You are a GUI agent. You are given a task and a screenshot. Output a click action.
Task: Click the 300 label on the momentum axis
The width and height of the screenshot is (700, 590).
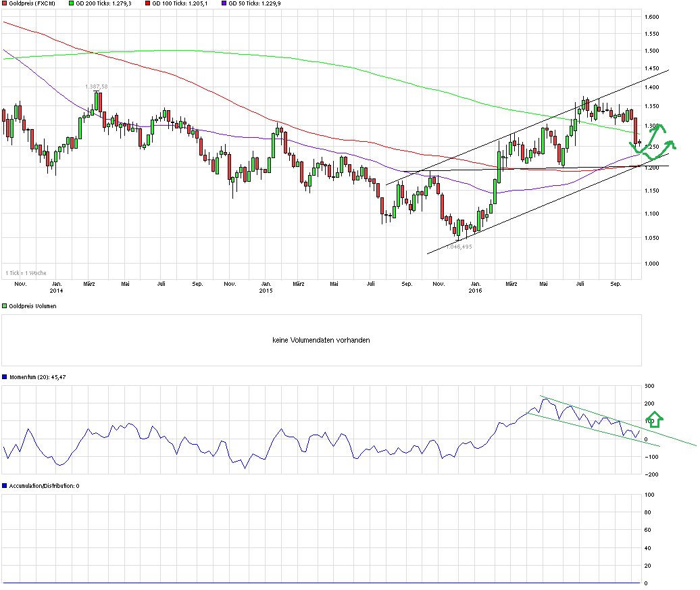(649, 386)
